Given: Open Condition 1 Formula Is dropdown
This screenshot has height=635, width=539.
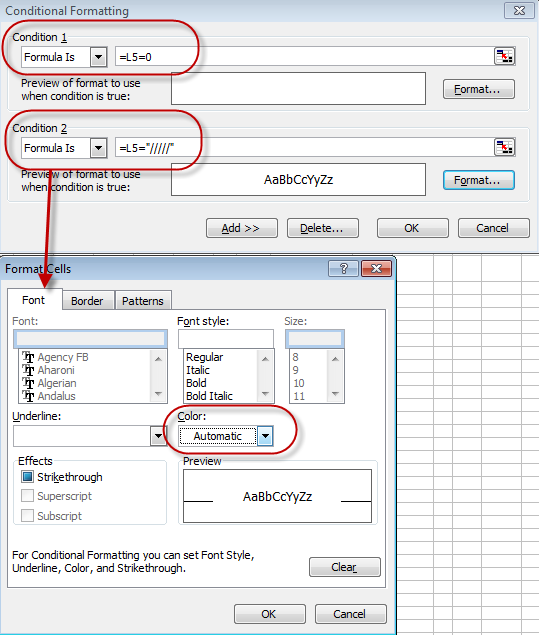Looking at the screenshot, I should coord(98,57).
